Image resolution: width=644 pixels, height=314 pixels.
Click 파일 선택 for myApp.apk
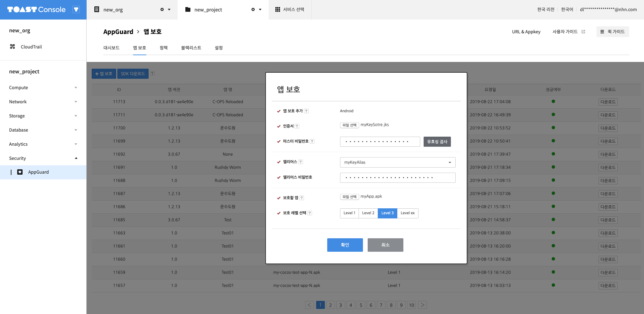coord(349,197)
